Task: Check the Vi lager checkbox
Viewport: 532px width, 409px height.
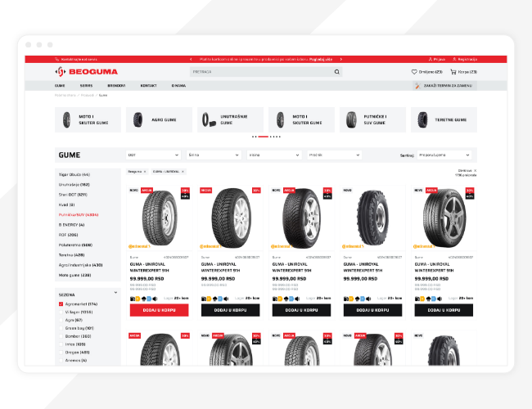Action: [61, 312]
